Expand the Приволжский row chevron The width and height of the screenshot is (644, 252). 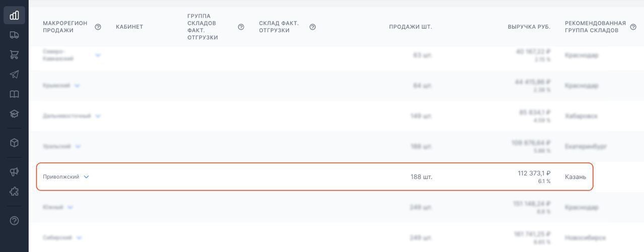[x=86, y=177]
